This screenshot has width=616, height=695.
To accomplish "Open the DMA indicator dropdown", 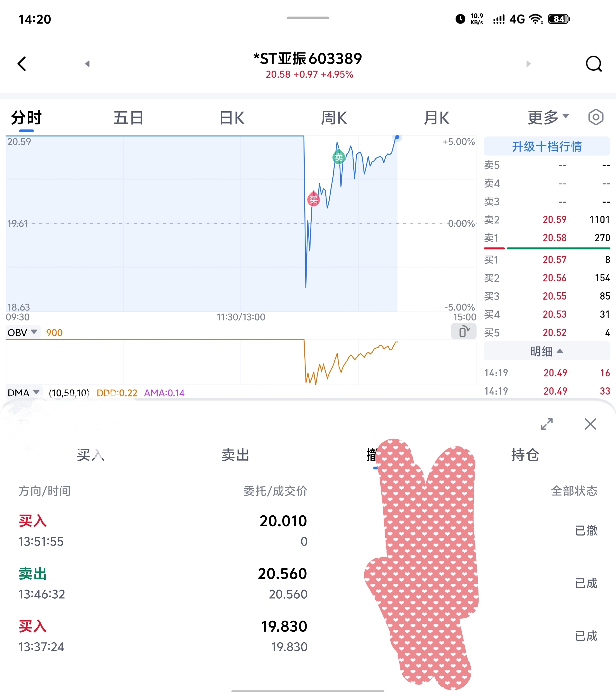I will [24, 393].
